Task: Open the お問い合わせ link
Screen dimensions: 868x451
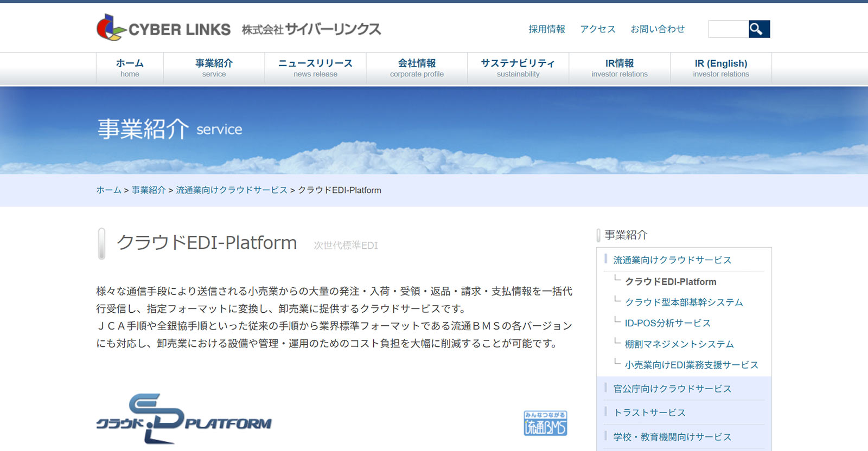Action: pos(658,29)
